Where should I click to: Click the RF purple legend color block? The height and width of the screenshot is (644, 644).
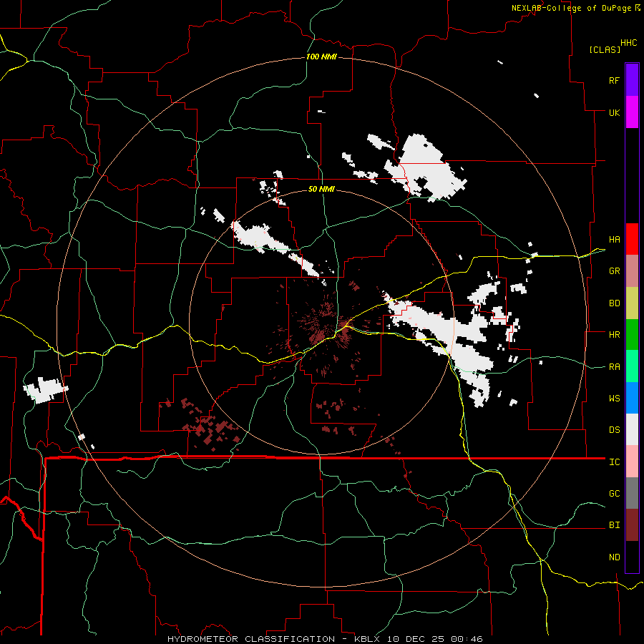pyautogui.click(x=632, y=80)
